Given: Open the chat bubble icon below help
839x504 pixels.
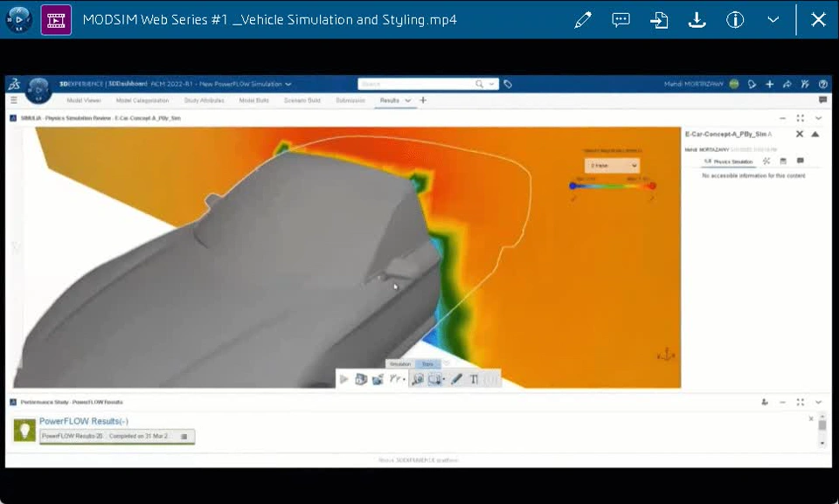Looking at the screenshot, I should [x=823, y=100].
